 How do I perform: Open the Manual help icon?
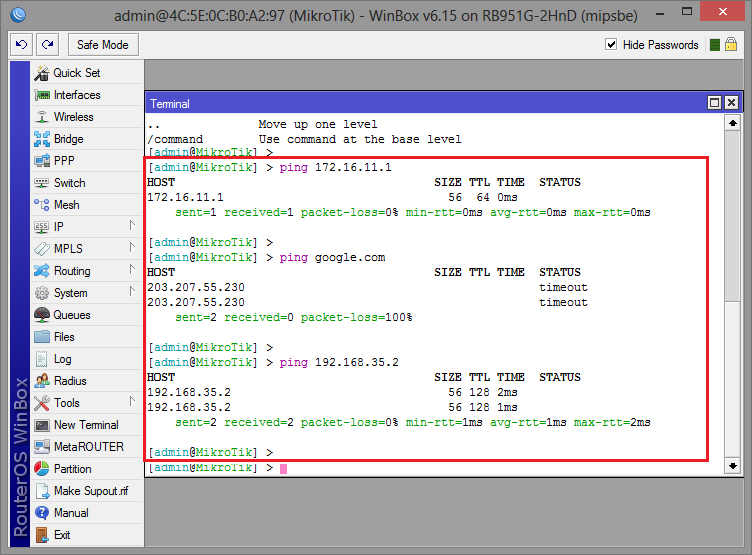tap(42, 513)
